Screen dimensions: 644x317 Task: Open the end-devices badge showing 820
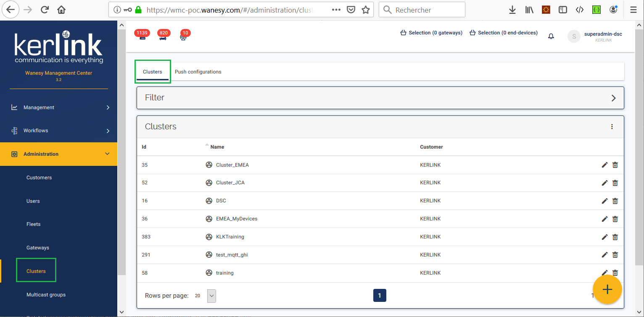pos(163,36)
